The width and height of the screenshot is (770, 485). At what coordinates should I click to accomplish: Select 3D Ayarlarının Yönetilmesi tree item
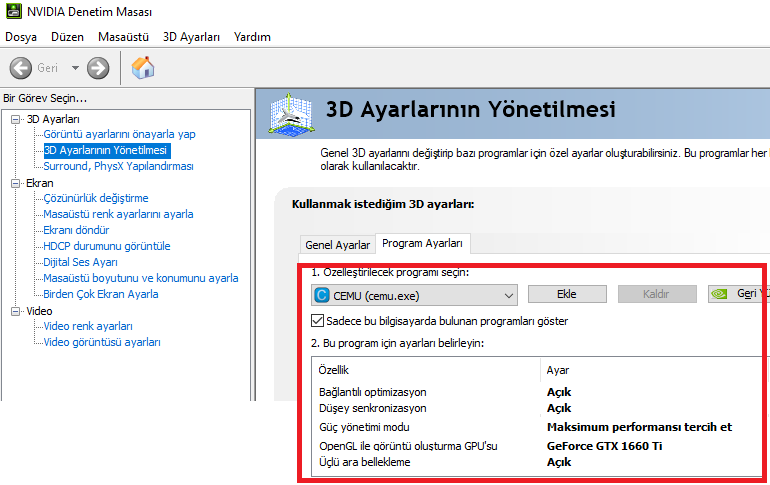point(106,150)
